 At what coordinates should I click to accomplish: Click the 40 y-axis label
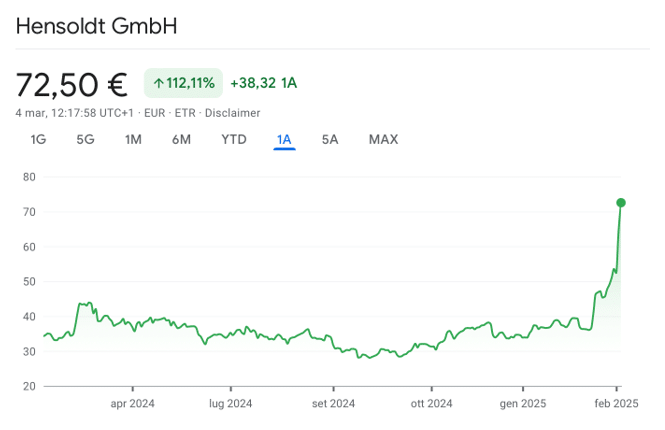point(29,316)
